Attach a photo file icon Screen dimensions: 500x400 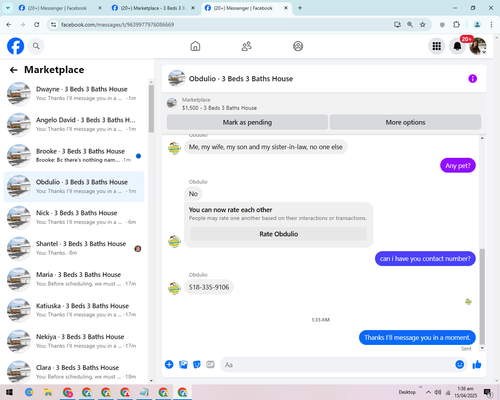(183, 365)
